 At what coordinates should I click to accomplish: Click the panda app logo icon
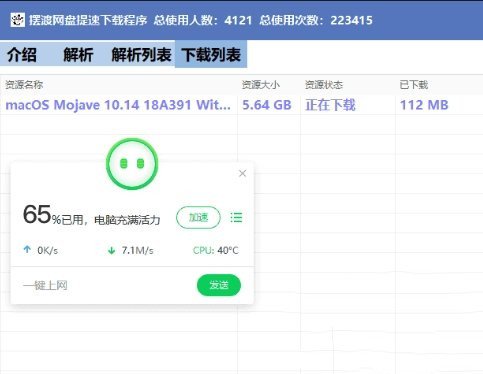(x=17, y=20)
